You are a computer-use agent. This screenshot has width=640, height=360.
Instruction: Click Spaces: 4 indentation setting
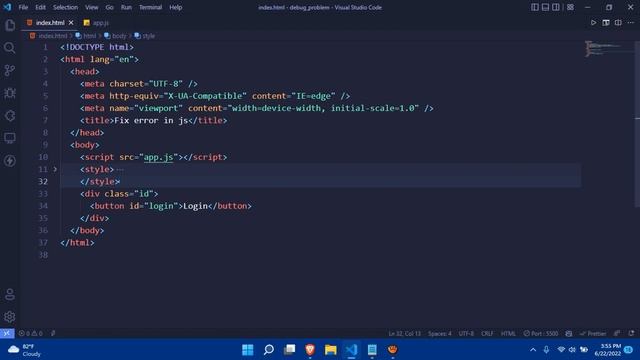[440, 333]
